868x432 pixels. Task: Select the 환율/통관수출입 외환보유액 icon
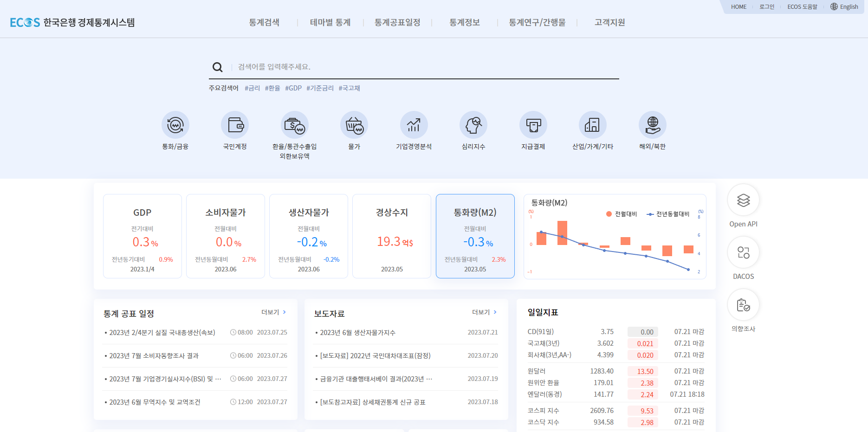point(294,125)
